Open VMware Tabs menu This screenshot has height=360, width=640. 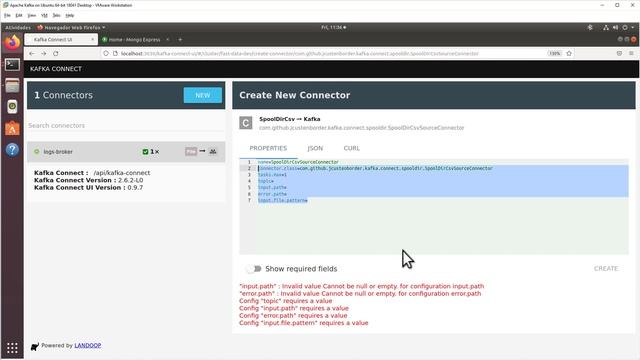56,16
